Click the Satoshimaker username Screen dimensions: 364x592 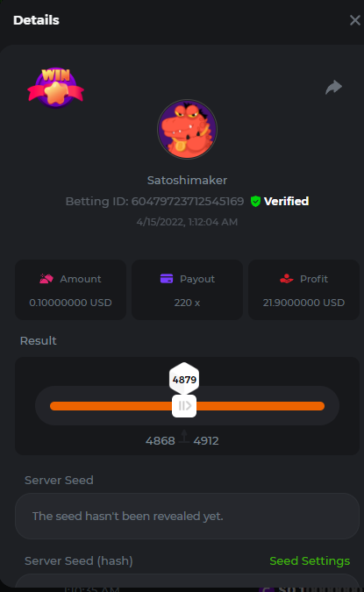pyautogui.click(x=188, y=181)
